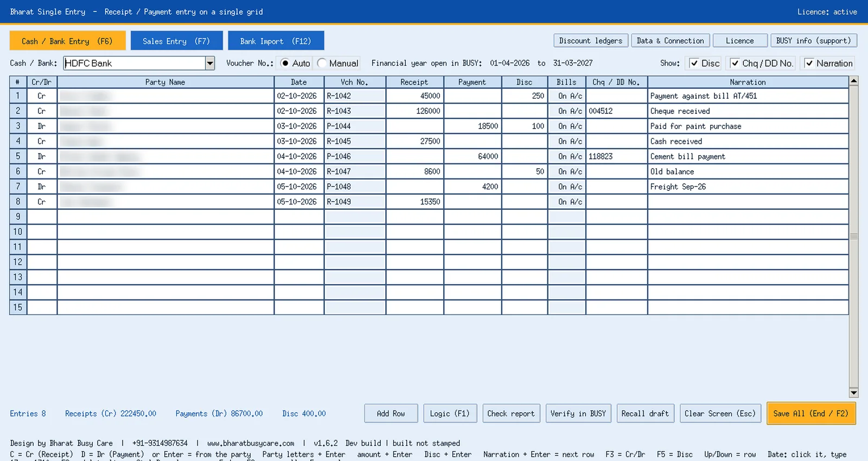Click Save All (End / F2)
This screenshot has width=868, height=461.
coord(811,414)
